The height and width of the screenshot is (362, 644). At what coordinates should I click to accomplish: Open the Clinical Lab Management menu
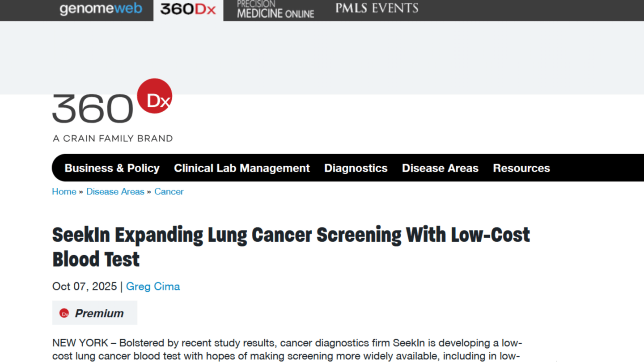(241, 168)
